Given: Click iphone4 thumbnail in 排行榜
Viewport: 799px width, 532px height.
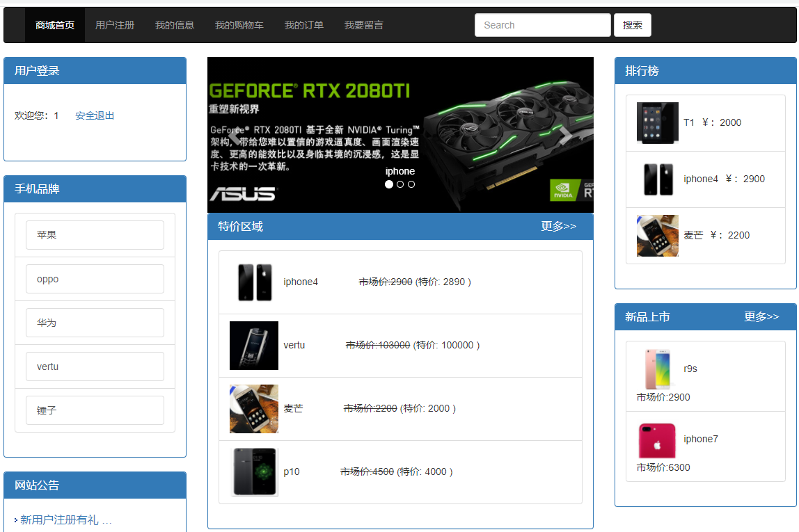Looking at the screenshot, I should tap(657, 179).
